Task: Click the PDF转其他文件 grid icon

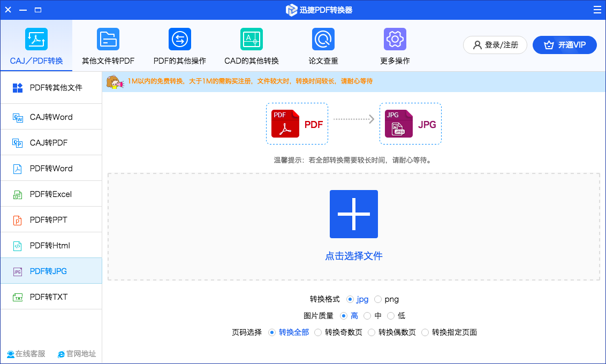Action: coord(17,88)
